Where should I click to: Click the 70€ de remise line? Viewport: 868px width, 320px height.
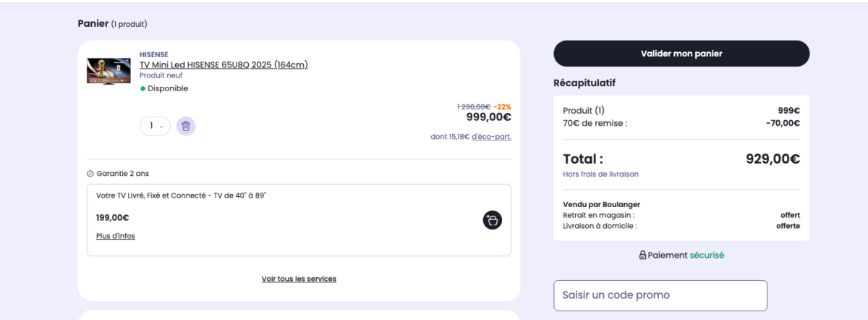[595, 123]
